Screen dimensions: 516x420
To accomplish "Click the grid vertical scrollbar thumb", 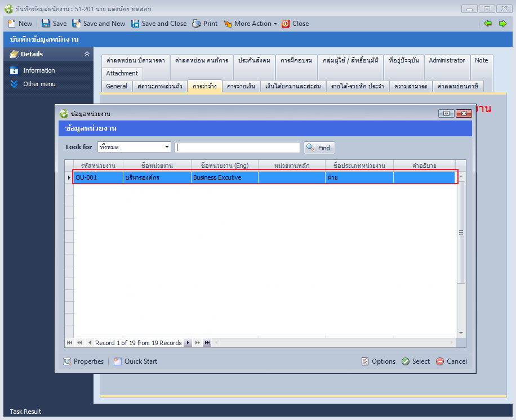I will click(461, 232).
